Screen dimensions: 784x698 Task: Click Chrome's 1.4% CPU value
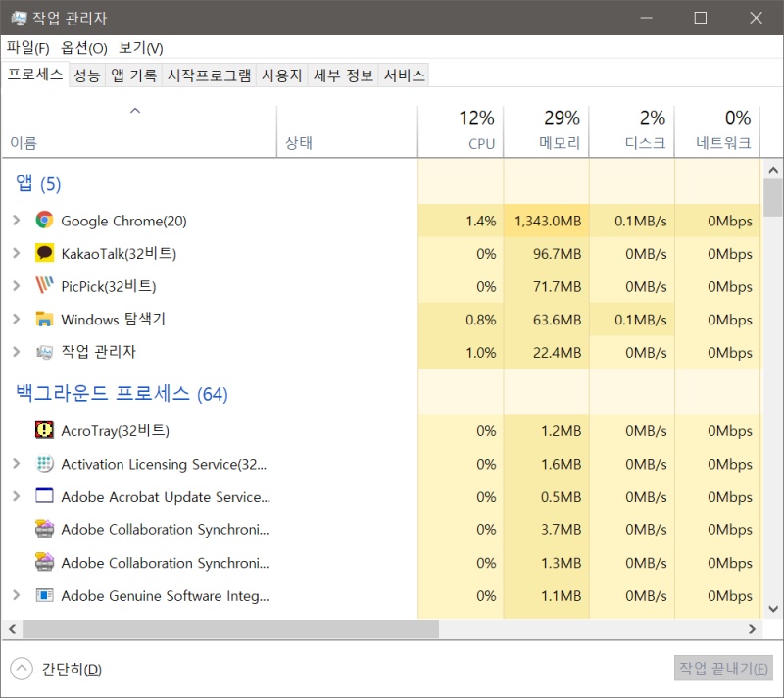point(480,221)
